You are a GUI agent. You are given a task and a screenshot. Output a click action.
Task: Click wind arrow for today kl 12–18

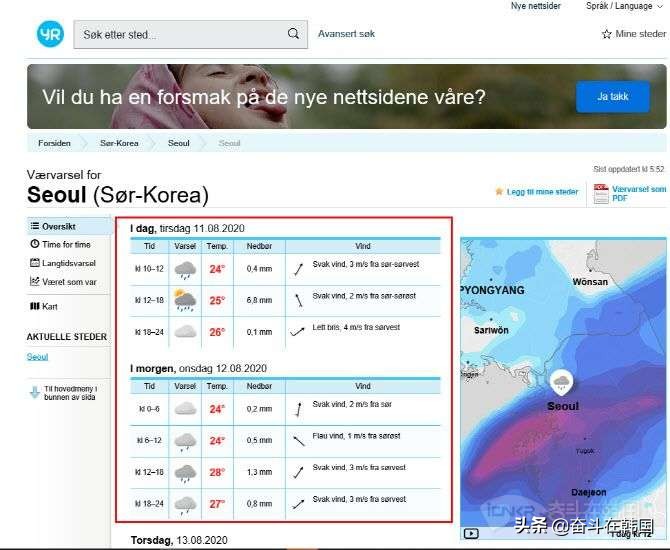pyautogui.click(x=299, y=300)
